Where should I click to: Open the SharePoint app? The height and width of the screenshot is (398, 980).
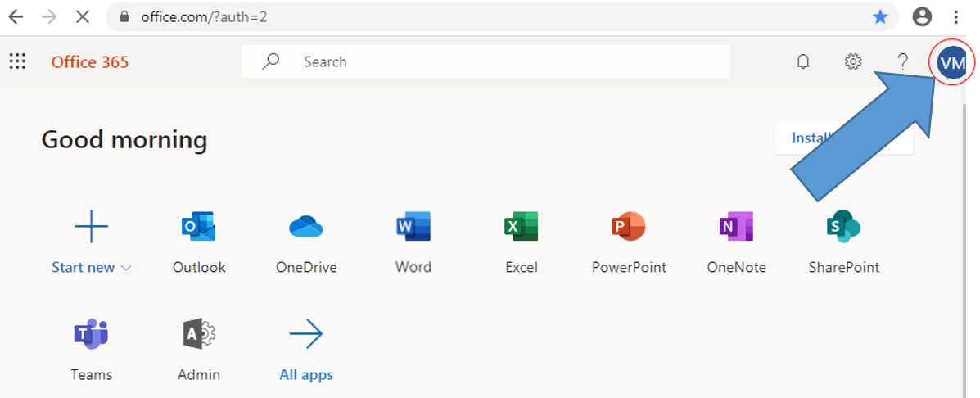point(844,227)
